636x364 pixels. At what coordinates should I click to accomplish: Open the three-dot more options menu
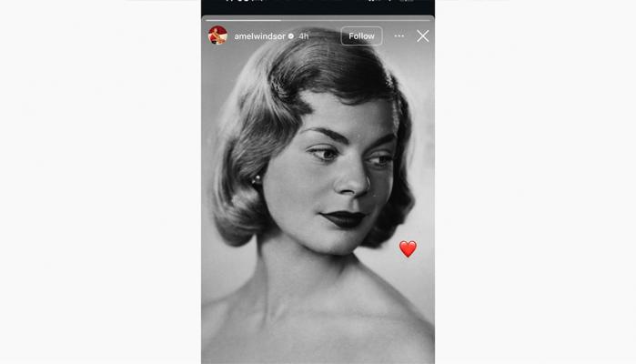(399, 36)
